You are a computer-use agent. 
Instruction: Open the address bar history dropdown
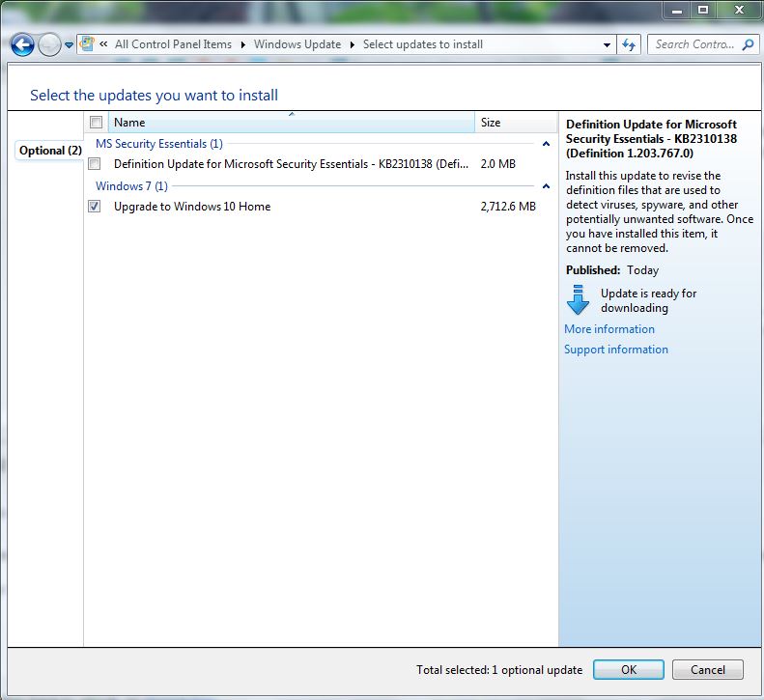[x=607, y=44]
